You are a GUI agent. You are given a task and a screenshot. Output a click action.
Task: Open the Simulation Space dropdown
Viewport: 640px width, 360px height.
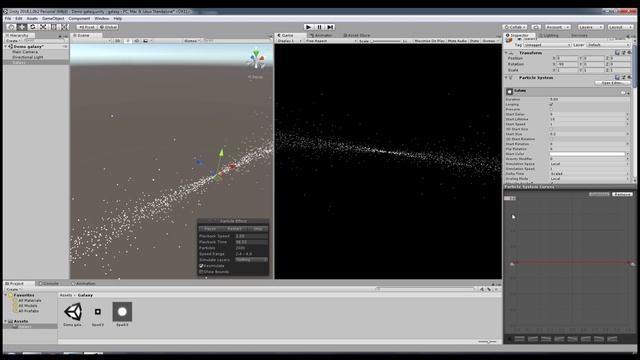point(589,164)
